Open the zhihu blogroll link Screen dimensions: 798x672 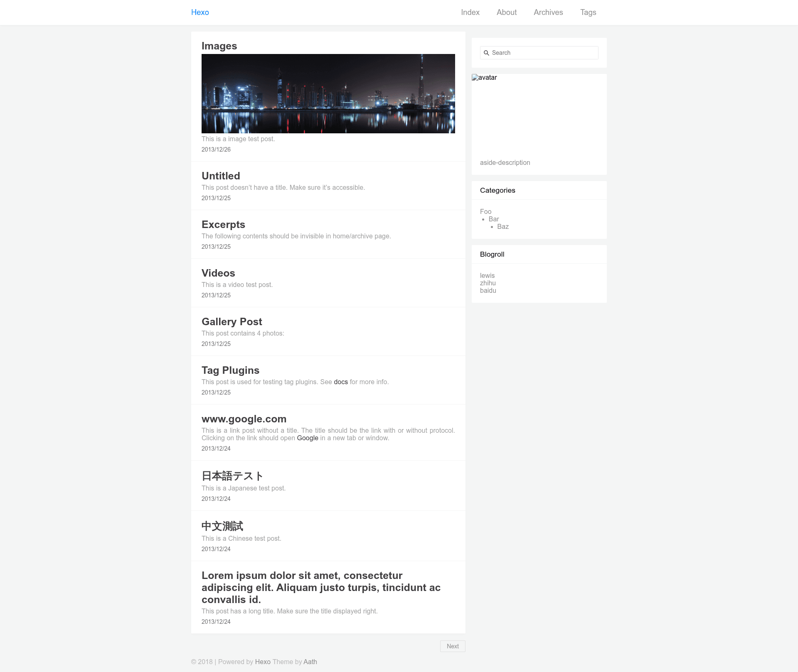tap(488, 283)
